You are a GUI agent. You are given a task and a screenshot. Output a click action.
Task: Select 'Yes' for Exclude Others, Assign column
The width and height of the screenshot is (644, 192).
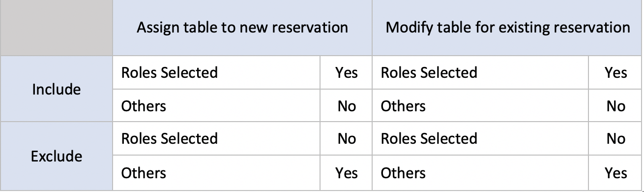click(x=346, y=173)
